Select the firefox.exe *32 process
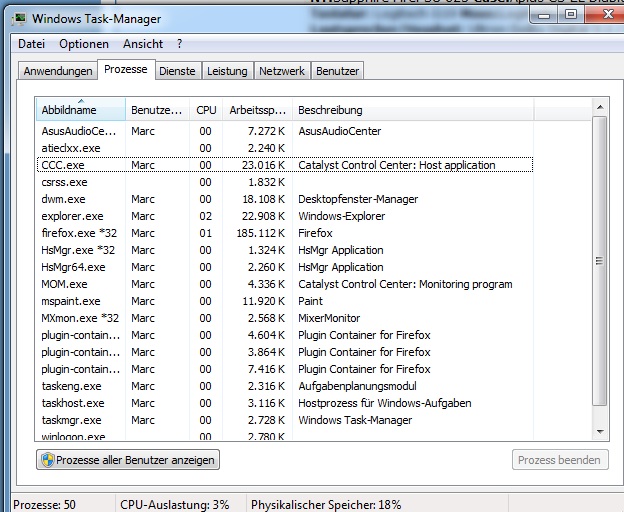The image size is (624, 512). [x=285, y=233]
